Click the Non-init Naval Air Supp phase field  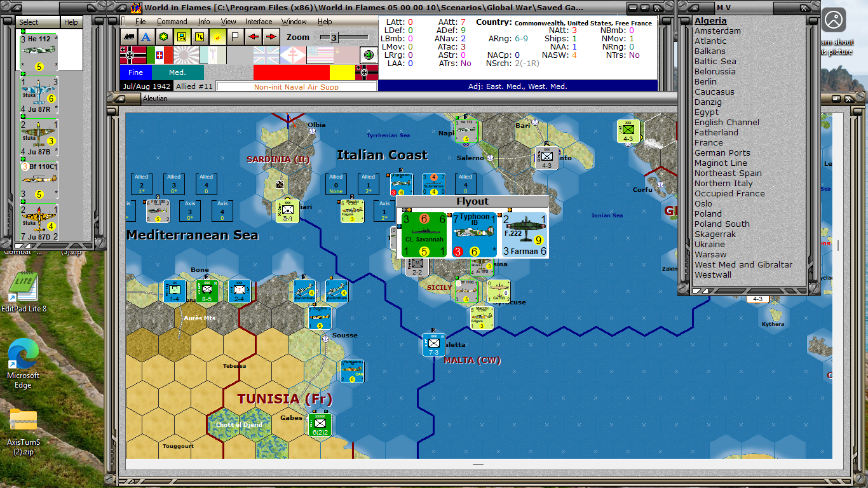pos(297,87)
